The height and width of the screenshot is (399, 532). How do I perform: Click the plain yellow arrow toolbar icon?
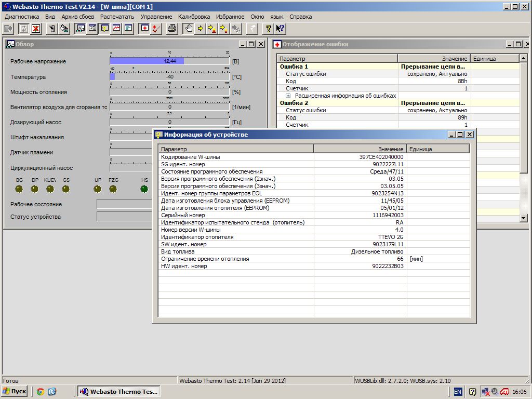pyautogui.click(x=200, y=29)
